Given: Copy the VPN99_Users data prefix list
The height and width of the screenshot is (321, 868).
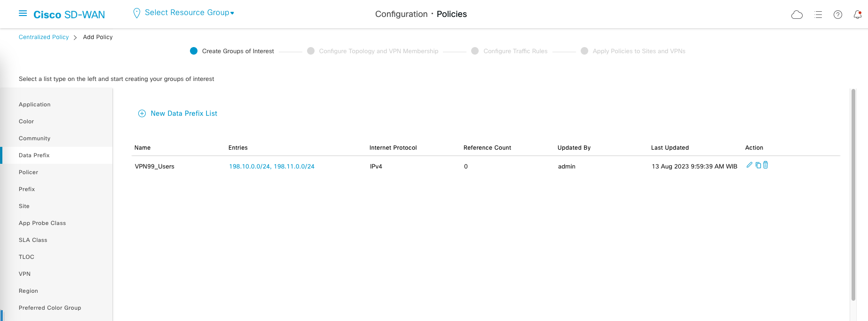Looking at the screenshot, I should 758,165.
